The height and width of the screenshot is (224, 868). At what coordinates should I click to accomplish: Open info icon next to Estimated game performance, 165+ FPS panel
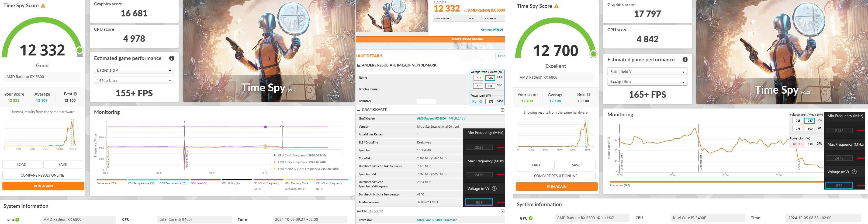685,59
